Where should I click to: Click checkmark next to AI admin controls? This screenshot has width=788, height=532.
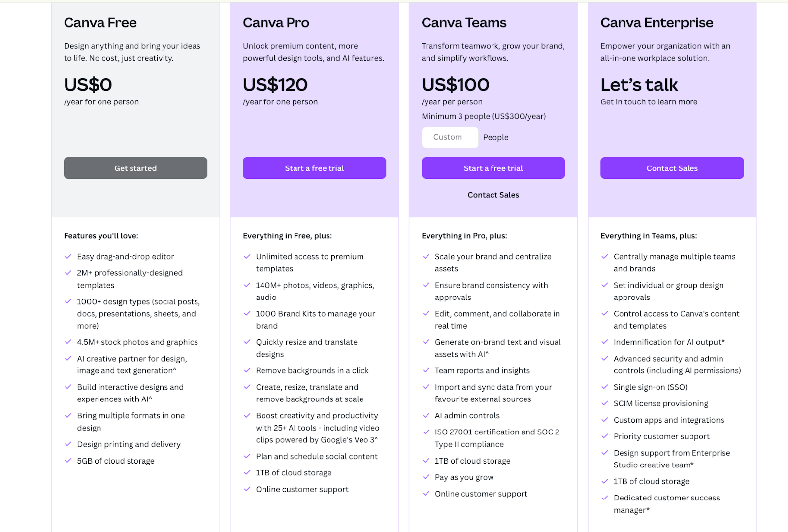426,416
